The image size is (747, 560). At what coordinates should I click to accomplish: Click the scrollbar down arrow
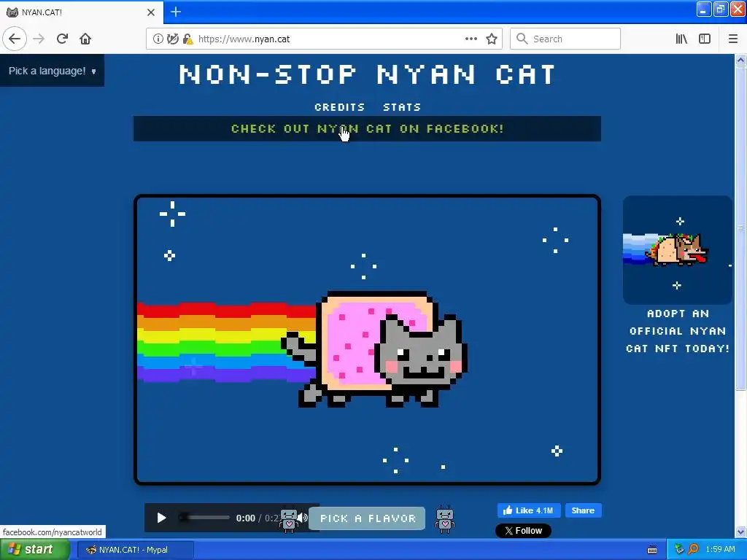pyautogui.click(x=741, y=532)
